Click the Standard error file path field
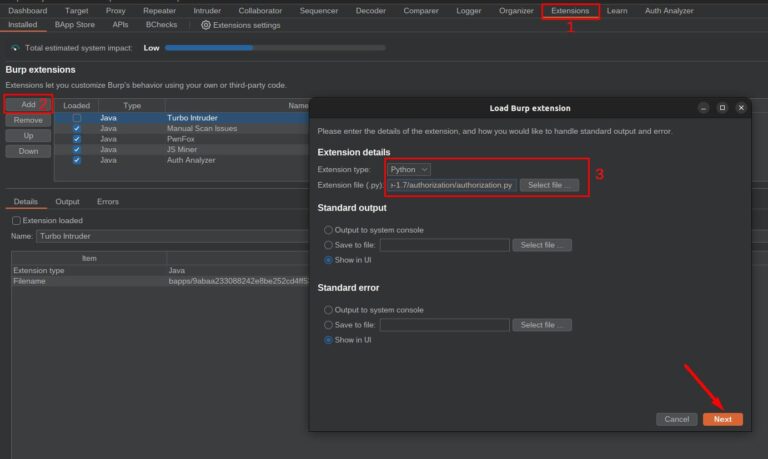The image size is (768, 459). (445, 325)
